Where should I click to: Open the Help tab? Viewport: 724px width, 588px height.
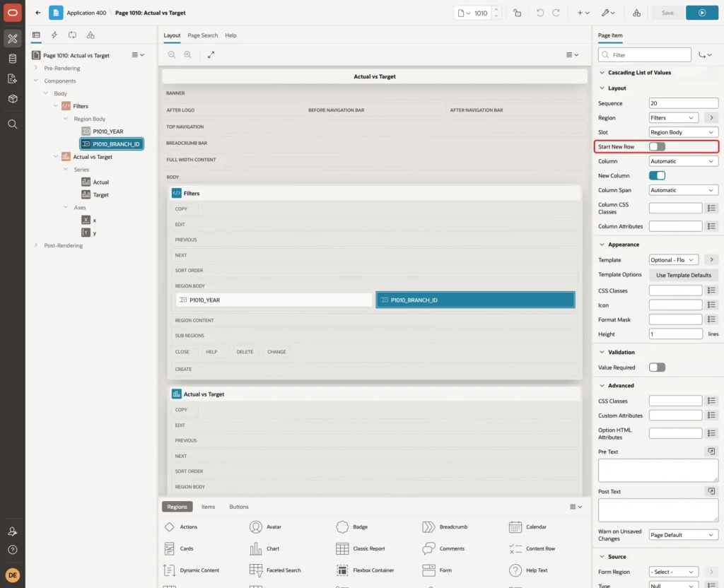(231, 35)
